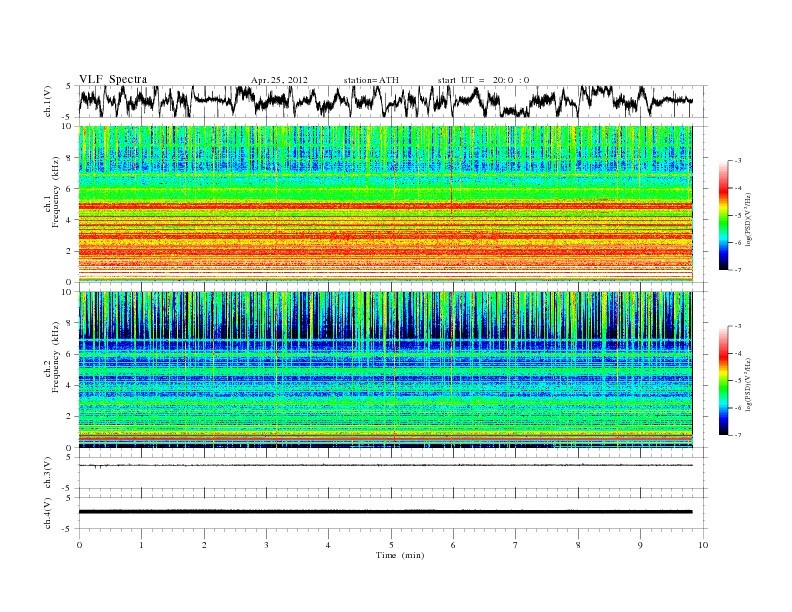Click the time axis tick label "9"

pyautogui.click(x=640, y=545)
